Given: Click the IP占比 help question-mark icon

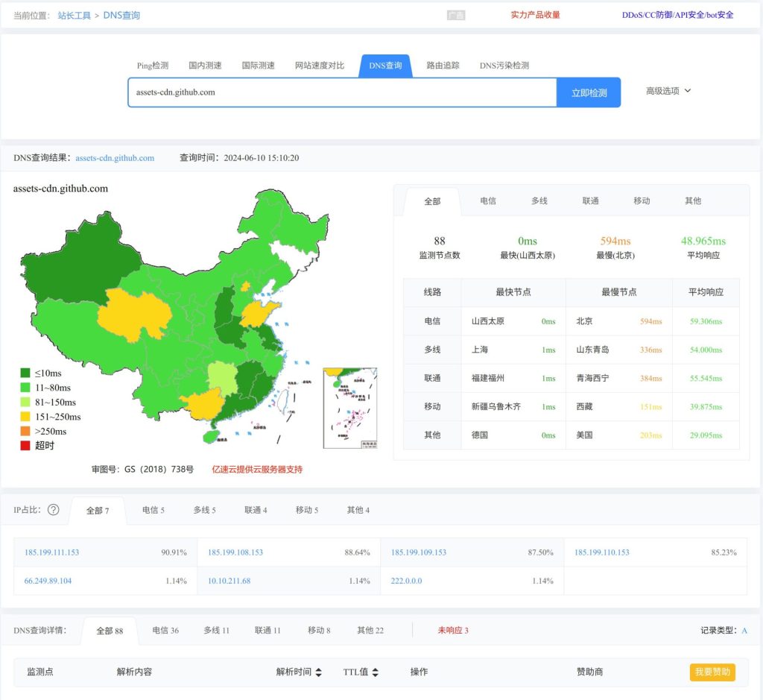Looking at the screenshot, I should [x=54, y=510].
